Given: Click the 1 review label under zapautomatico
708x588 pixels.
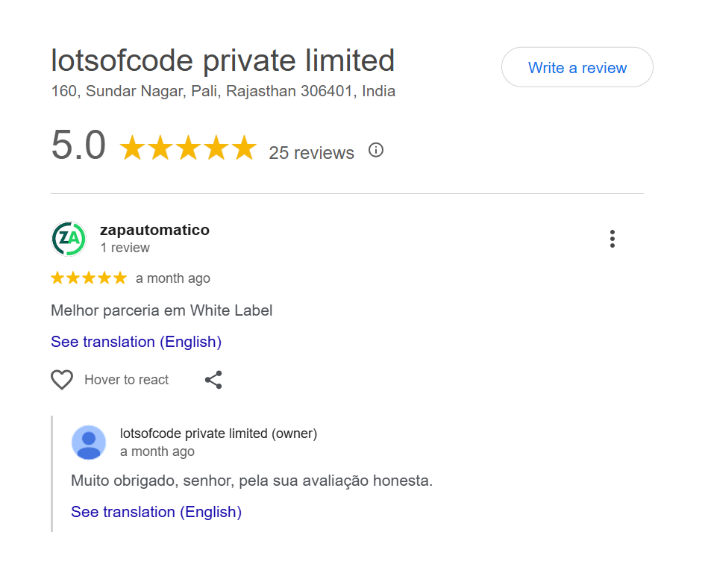Looking at the screenshot, I should point(125,247).
